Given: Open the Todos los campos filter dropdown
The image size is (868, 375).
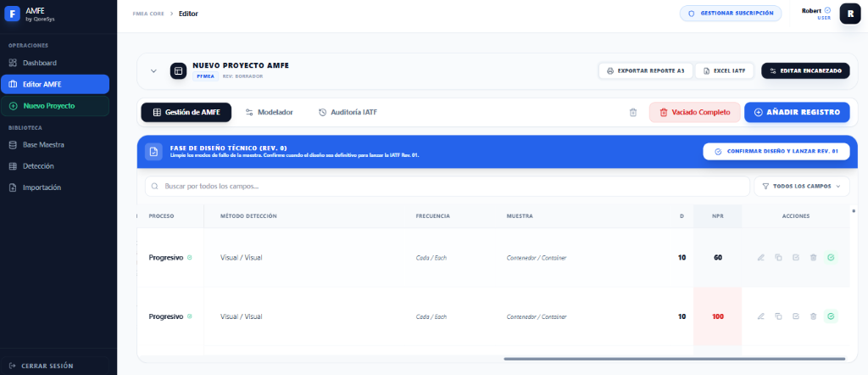Looking at the screenshot, I should 801,186.
